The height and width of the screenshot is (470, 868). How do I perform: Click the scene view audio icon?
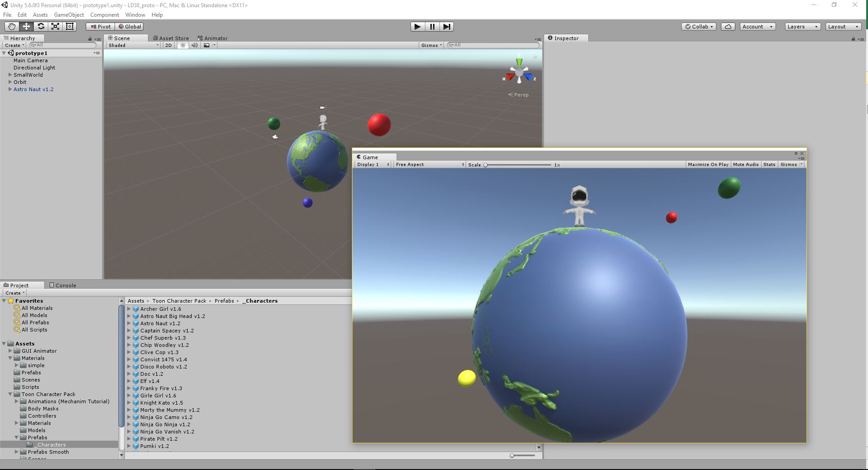coord(194,45)
